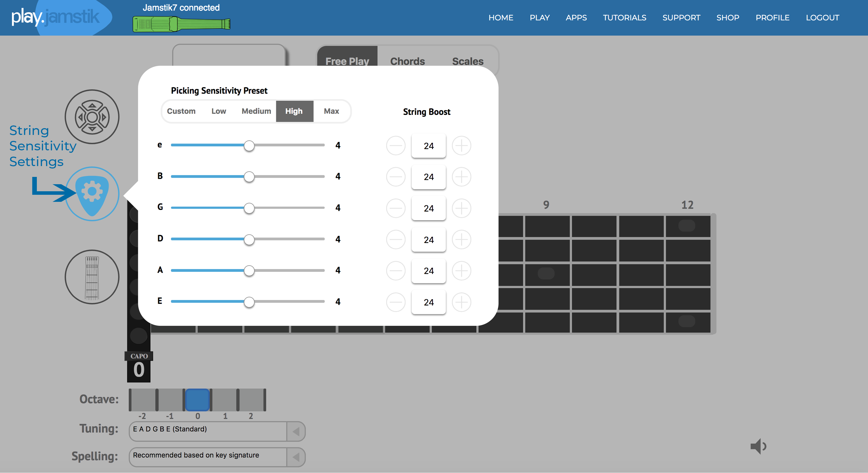Screen dimensions: 868x473
Task: Choose the Custom sensitivity preset
Action: pos(181,111)
